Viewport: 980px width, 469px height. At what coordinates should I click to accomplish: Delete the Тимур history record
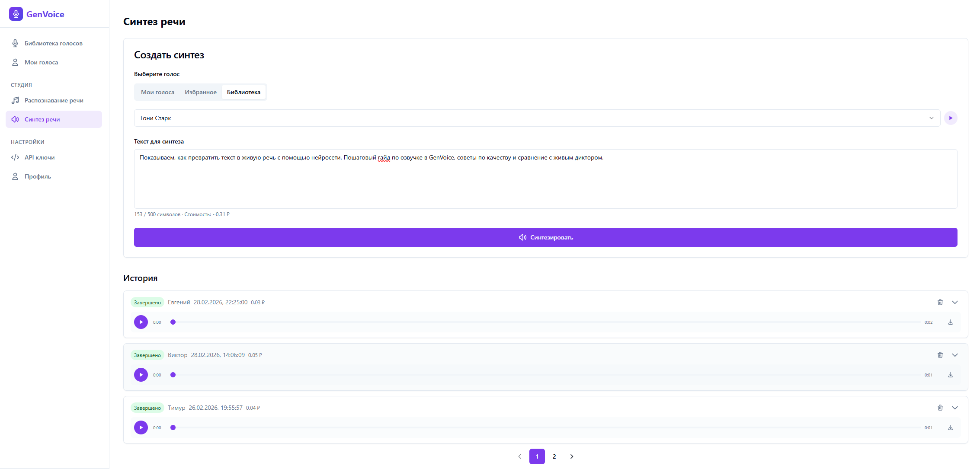click(940, 408)
